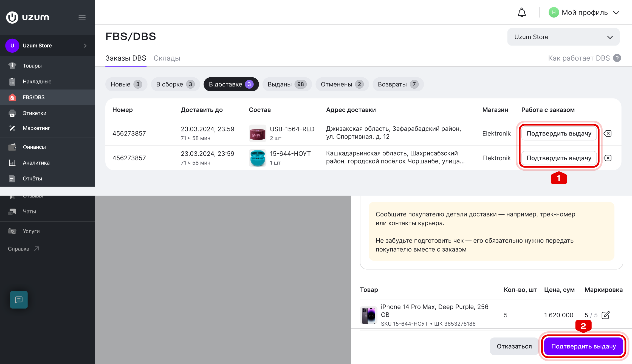Switch to Заказы DBS tab
Viewport: 632px width, 364px height.
point(126,58)
